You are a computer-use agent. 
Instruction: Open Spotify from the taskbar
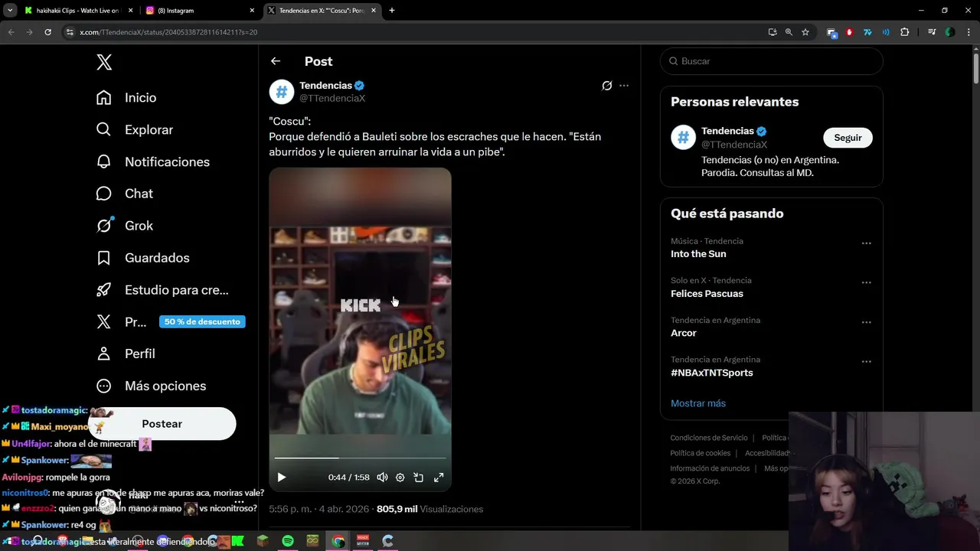pos(288,541)
